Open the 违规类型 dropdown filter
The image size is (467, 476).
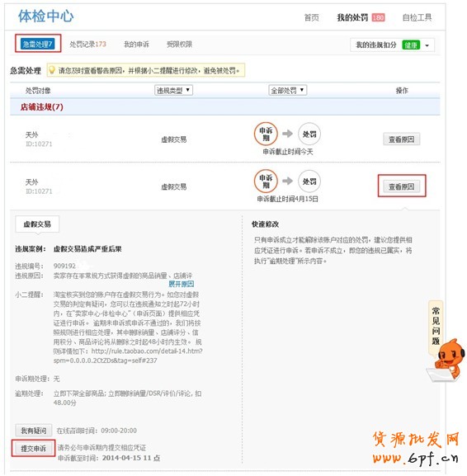174,90
